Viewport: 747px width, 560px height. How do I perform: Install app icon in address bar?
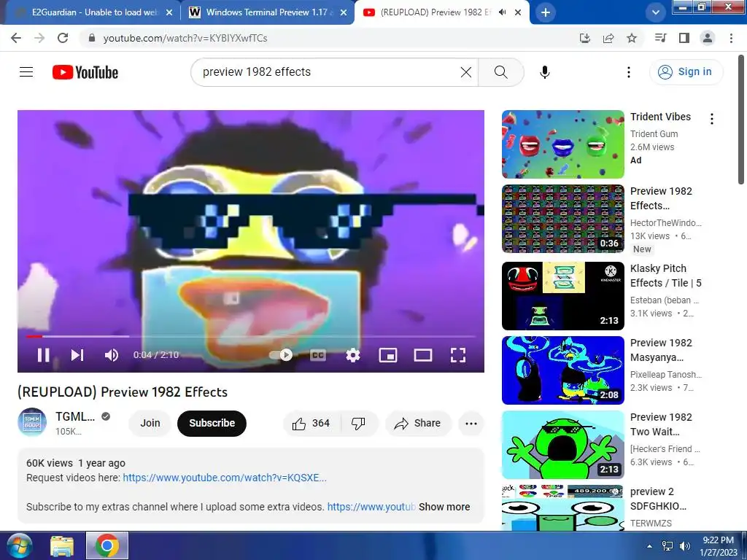coord(584,38)
